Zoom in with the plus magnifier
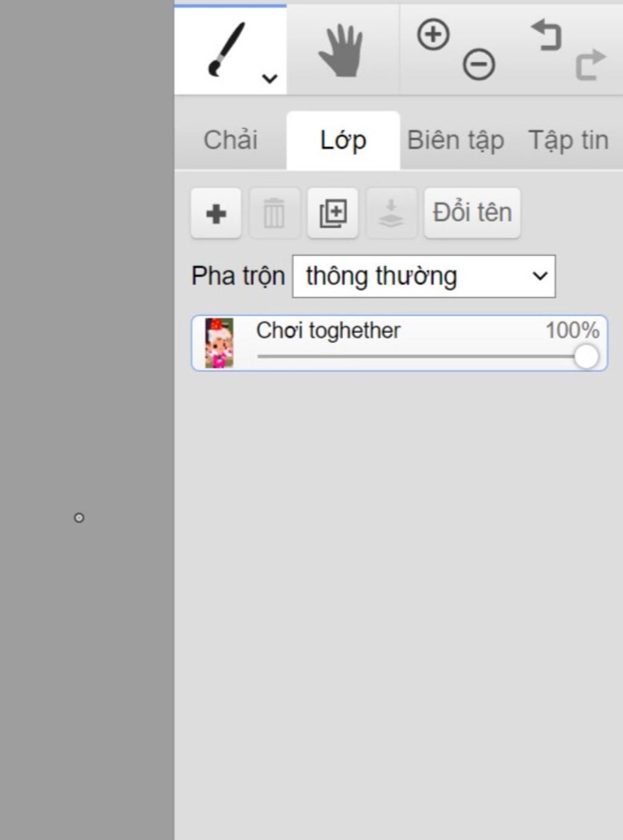The width and height of the screenshot is (623, 840). [433, 34]
